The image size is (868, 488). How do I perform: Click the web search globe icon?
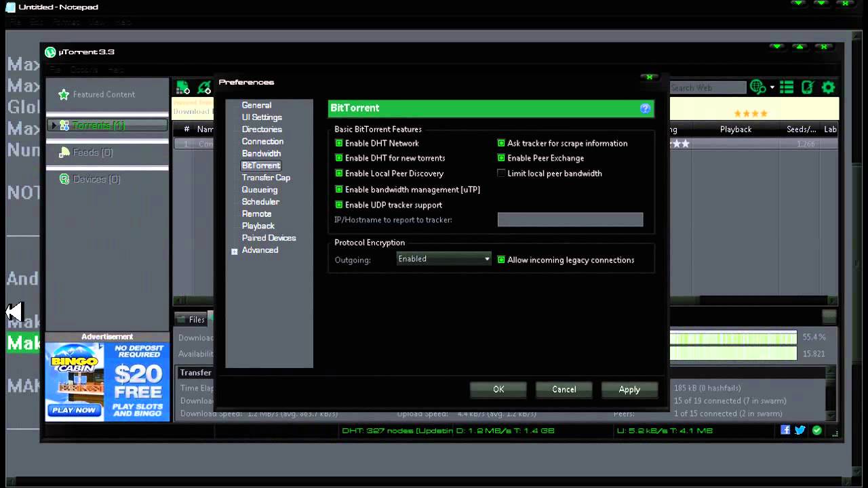coord(757,87)
